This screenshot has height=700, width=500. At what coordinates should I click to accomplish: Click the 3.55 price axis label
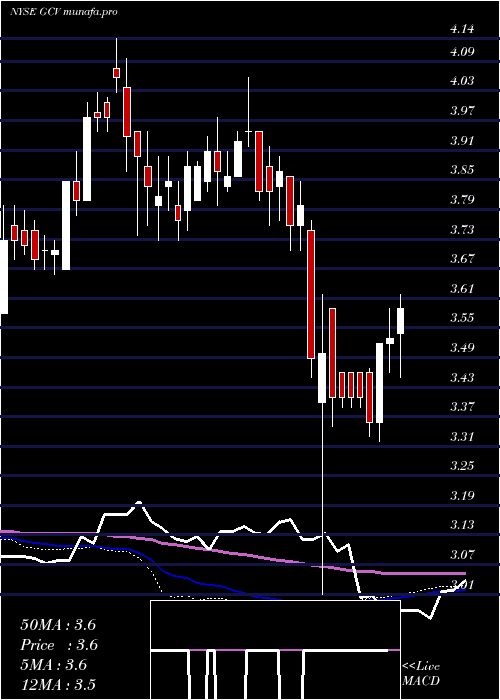(x=462, y=317)
